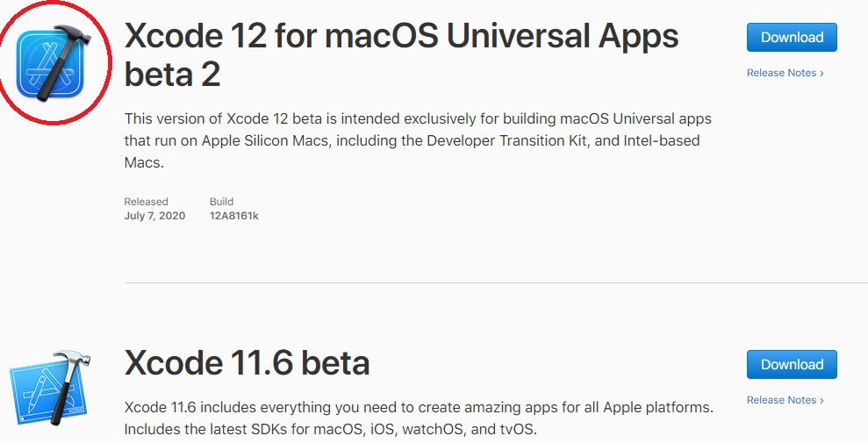Click the Xcode 11.6 description paragraph
Image resolution: width=868 pixels, height=443 pixels.
(418, 418)
